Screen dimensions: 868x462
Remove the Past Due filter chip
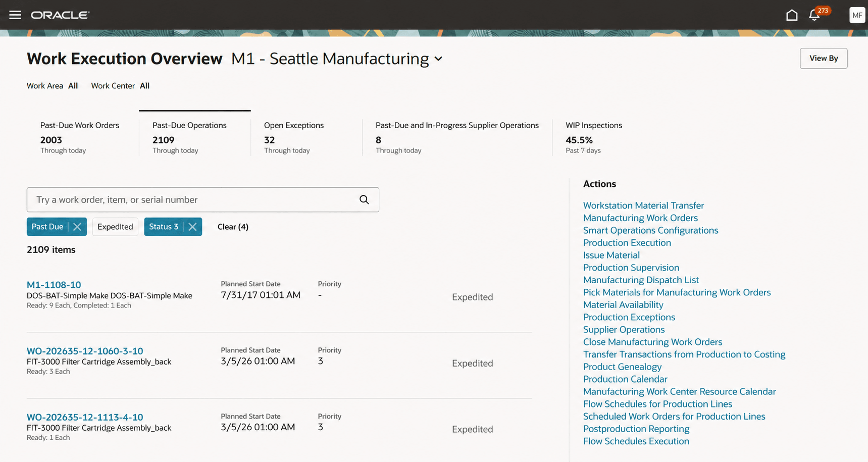pos(77,227)
